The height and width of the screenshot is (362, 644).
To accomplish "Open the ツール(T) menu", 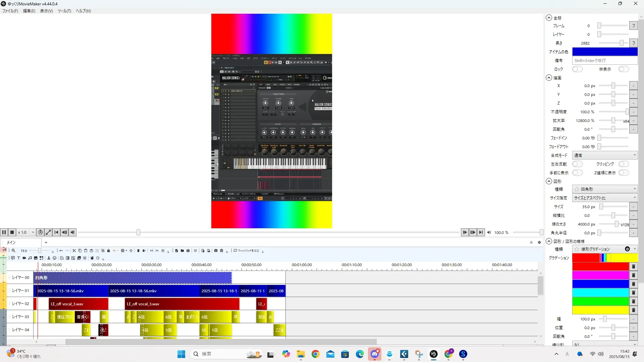I will (x=64, y=11).
